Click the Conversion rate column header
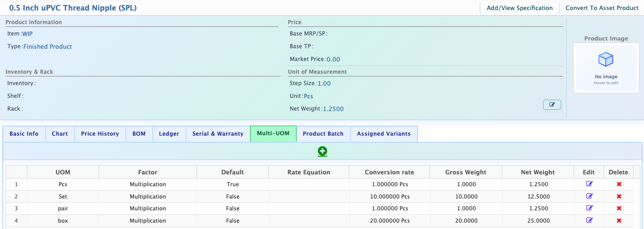The image size is (644, 229). coord(389,172)
